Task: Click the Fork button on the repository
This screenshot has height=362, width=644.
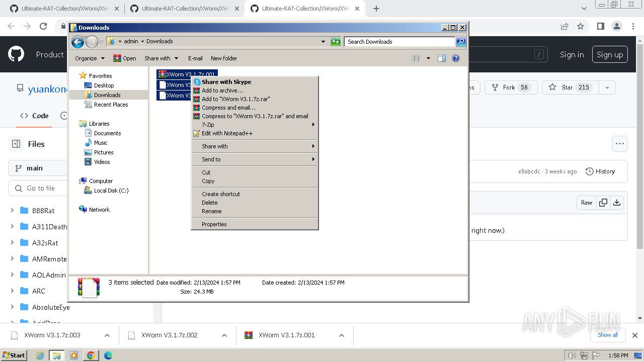Action: 511,87
